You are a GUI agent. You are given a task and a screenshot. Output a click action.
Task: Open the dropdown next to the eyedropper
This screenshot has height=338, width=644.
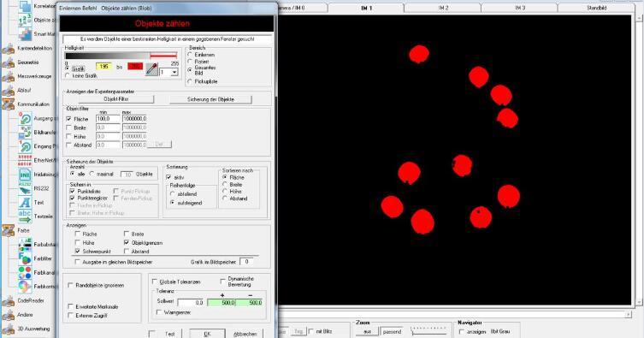(174, 72)
